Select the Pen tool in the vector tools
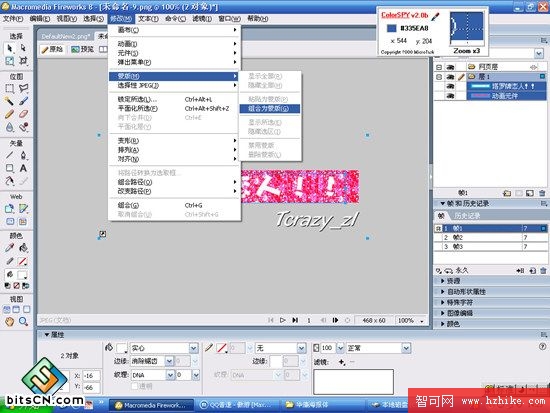Viewport: 550px width, 413px height. coord(23,155)
